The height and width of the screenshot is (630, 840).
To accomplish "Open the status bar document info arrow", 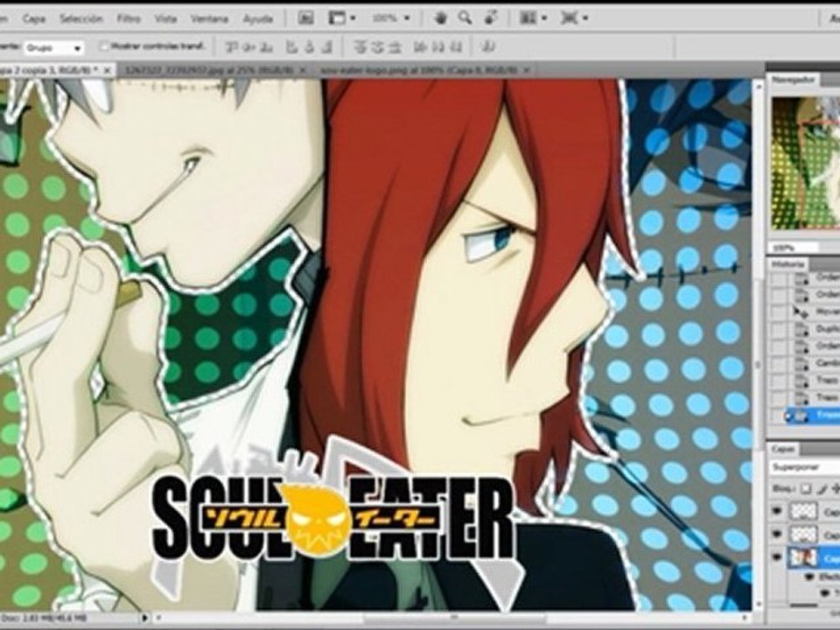I will [x=144, y=618].
